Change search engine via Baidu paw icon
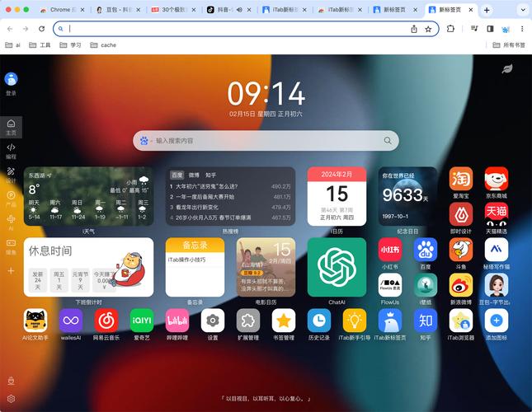532x412 pixels. pyautogui.click(x=144, y=141)
